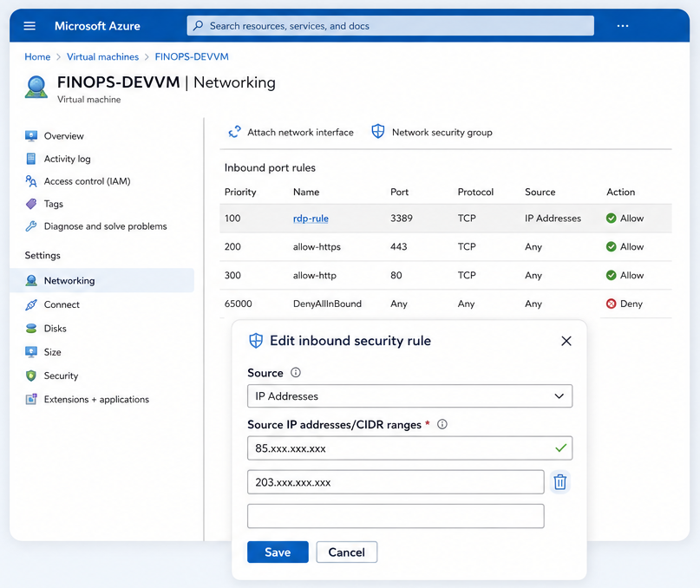Image resolution: width=700 pixels, height=588 pixels.
Task: Click the Access control IAM icon
Action: tap(31, 180)
